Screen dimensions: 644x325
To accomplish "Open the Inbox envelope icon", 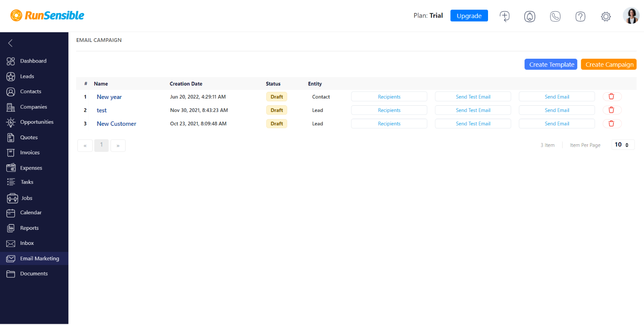I will [x=11, y=243].
